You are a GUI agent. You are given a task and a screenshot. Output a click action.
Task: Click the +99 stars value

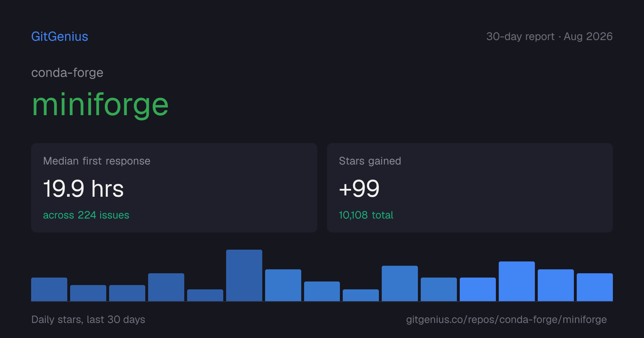359,188
